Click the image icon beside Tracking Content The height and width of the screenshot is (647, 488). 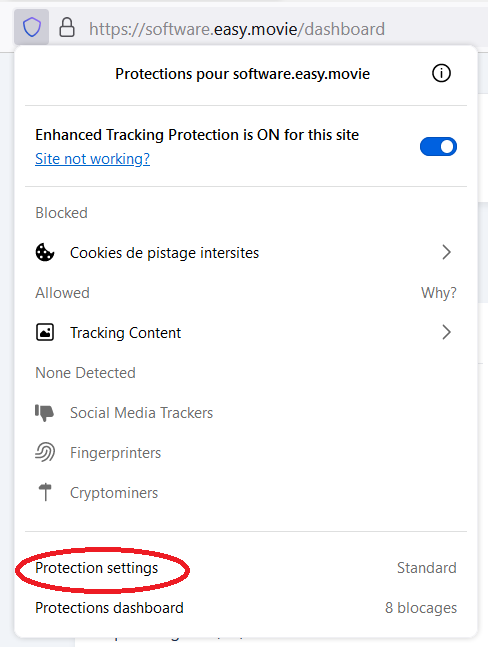pos(45,332)
